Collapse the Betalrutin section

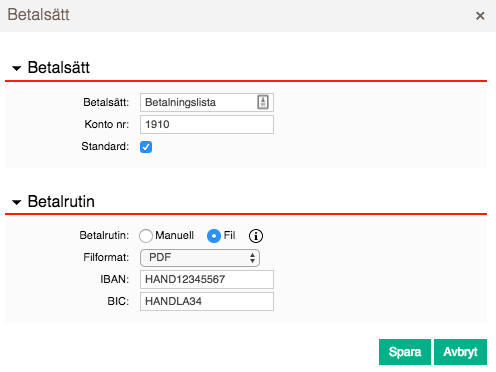(x=16, y=202)
